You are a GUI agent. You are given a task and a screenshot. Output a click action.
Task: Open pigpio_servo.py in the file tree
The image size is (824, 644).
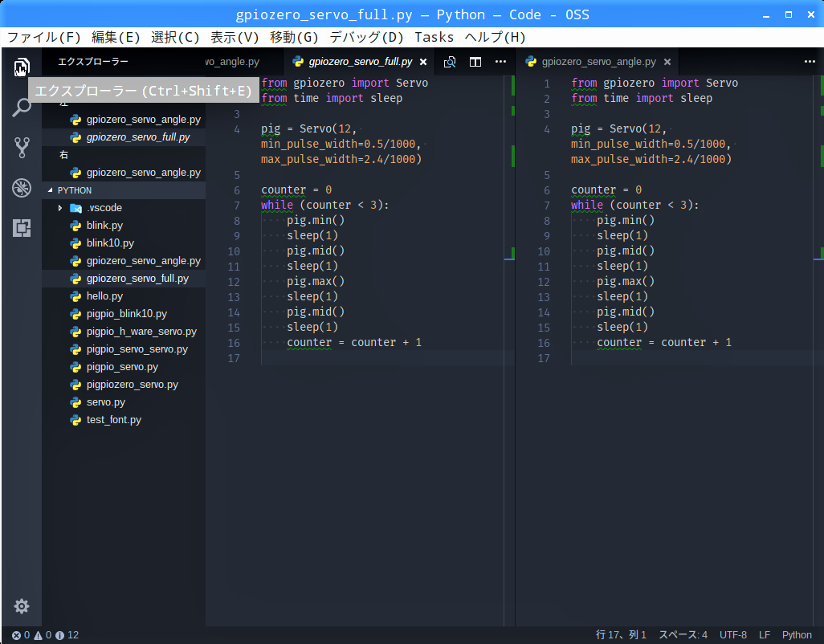tap(124, 367)
